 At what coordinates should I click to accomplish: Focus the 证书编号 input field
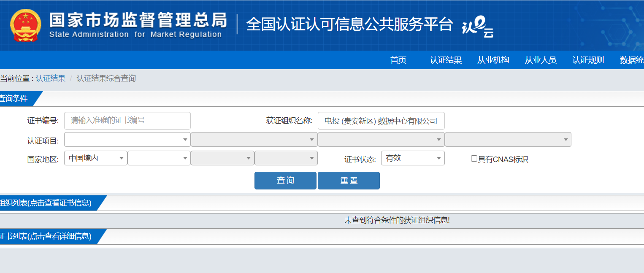tap(127, 121)
